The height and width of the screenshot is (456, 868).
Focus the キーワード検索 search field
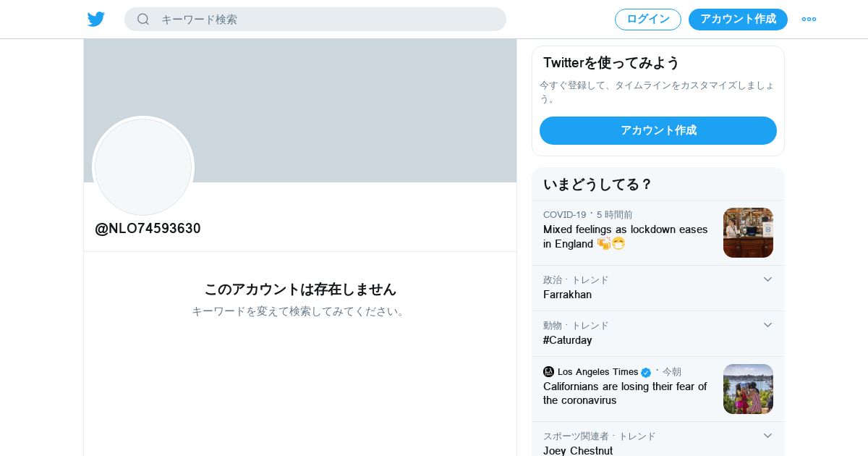pos(315,20)
